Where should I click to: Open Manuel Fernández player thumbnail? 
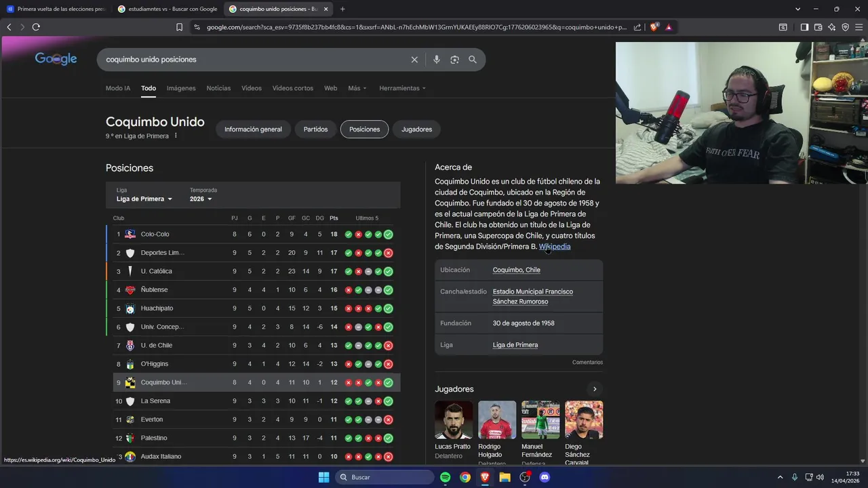point(540,420)
